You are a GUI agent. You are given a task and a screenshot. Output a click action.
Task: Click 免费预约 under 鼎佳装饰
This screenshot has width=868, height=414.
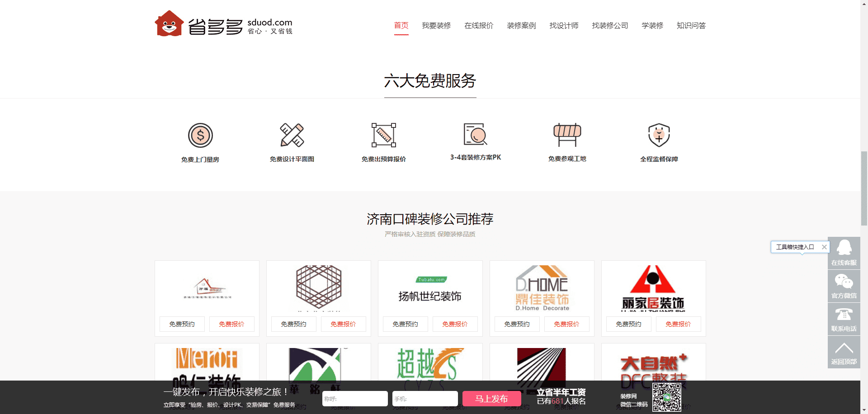(517, 324)
